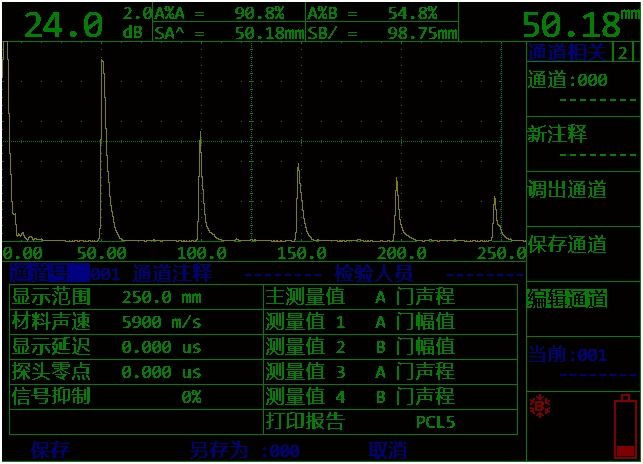Viewport: 643px width, 464px height.
Task: Click the 当前:001 channel field
Action: (x=567, y=355)
